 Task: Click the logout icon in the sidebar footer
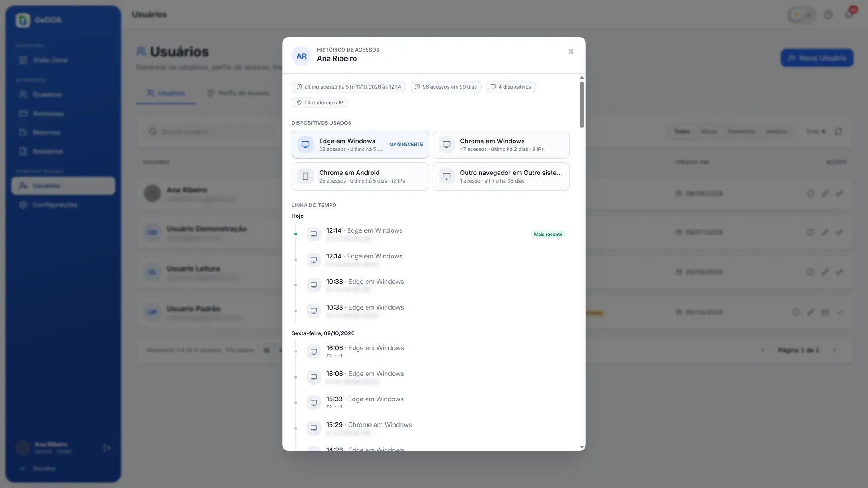(x=107, y=448)
